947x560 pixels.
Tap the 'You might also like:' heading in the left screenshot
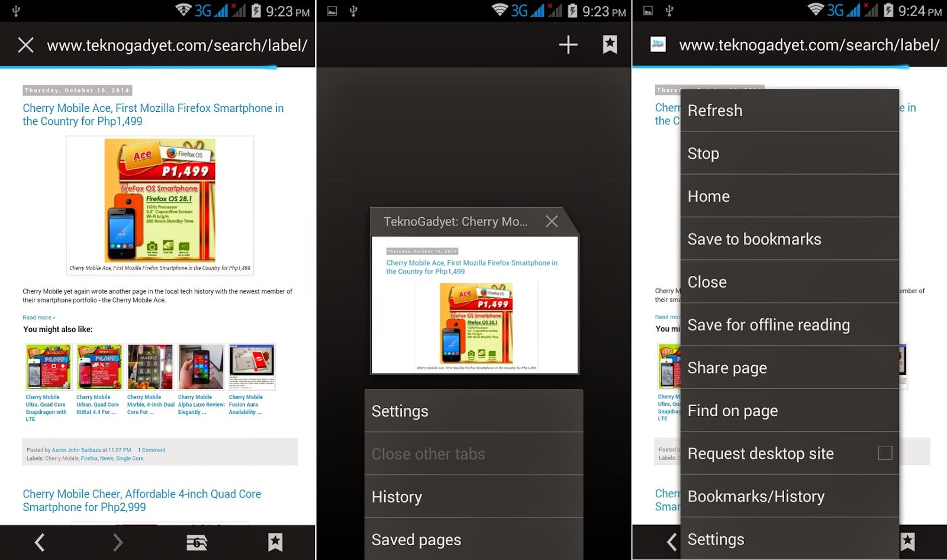click(58, 329)
